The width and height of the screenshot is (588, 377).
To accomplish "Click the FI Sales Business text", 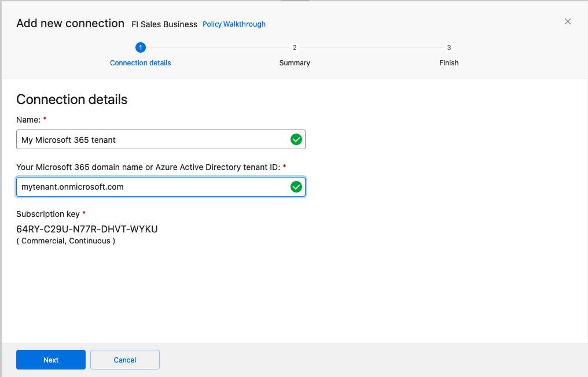I will click(164, 24).
